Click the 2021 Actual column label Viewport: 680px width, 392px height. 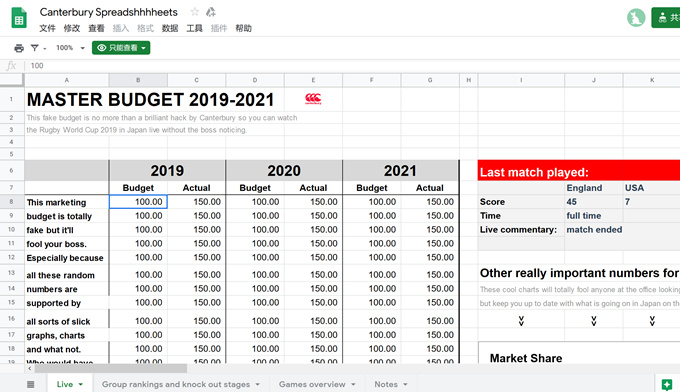[430, 188]
